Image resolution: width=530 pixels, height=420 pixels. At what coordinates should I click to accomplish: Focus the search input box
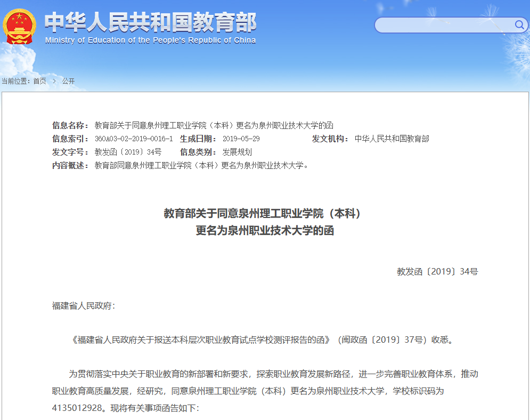445,25
